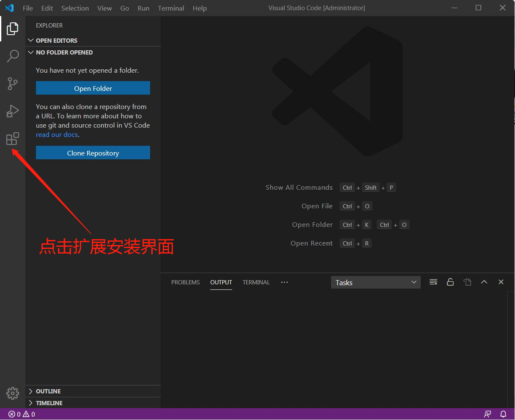This screenshot has height=420, width=515.
Task: Open the Search view
Action: point(13,55)
